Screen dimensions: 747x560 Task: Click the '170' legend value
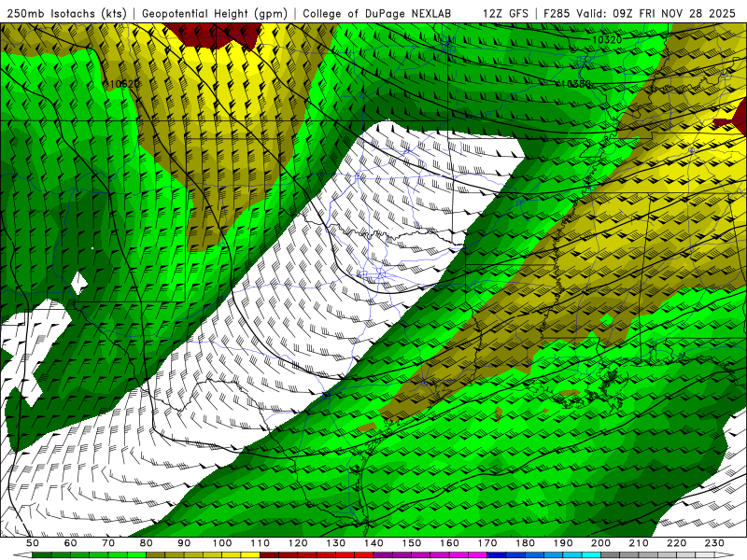pos(487,543)
